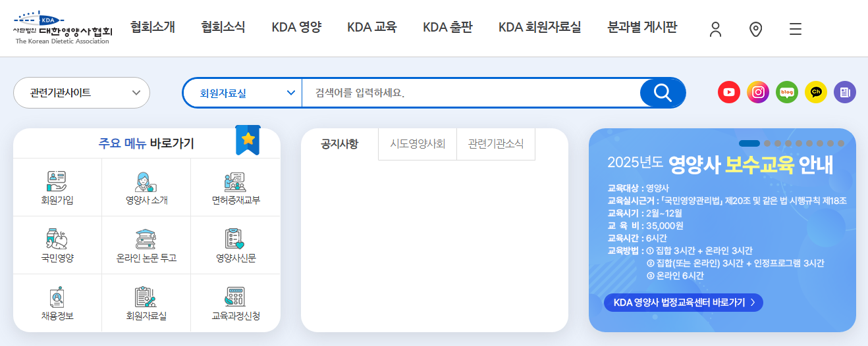Image resolution: width=868 pixels, height=346 pixels.
Task: Go to the second banner slide dot
Action: pyautogui.click(x=767, y=143)
